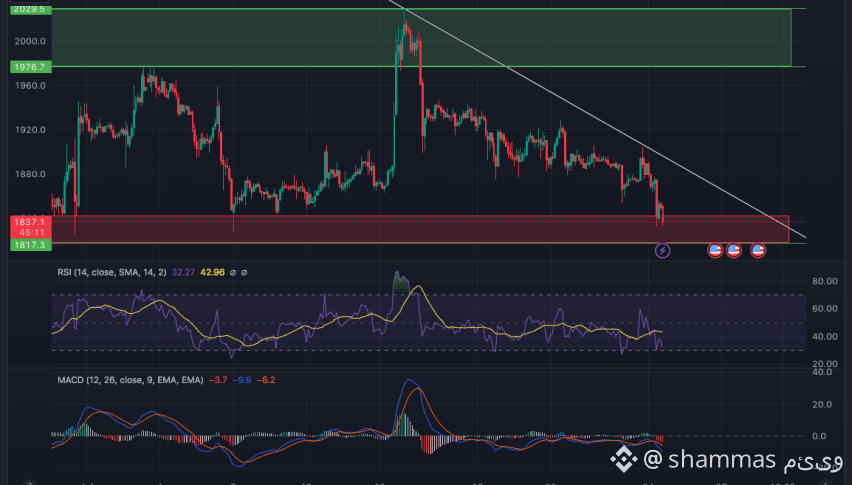Click the 1976.7 green price label
Viewport: 852px width, 485px height.
pyautogui.click(x=30, y=67)
